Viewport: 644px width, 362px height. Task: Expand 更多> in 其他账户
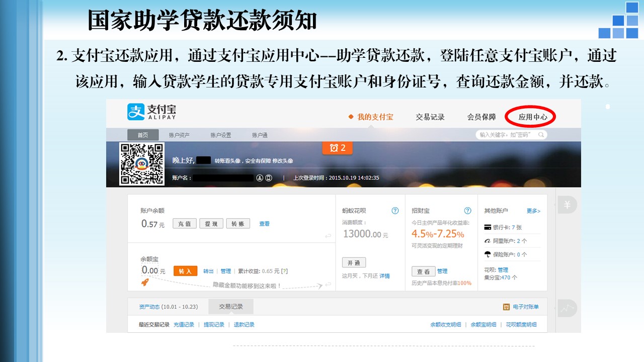(533, 211)
